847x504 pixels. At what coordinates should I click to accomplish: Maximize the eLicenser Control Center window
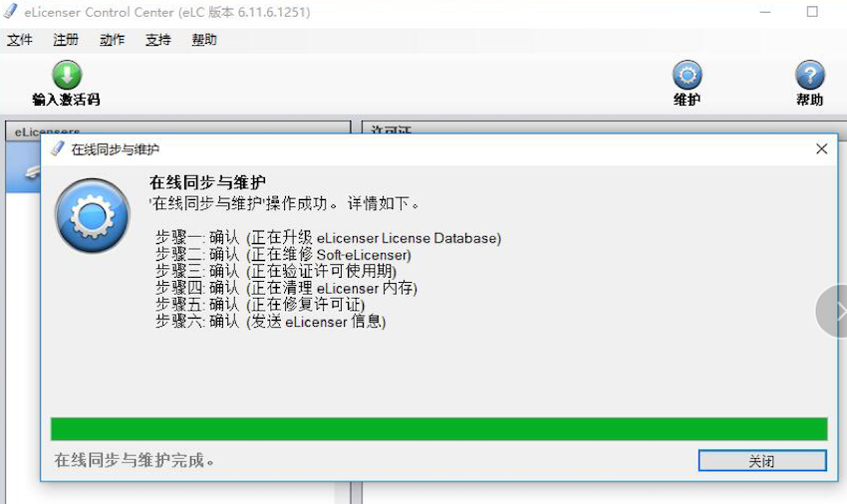[812, 12]
